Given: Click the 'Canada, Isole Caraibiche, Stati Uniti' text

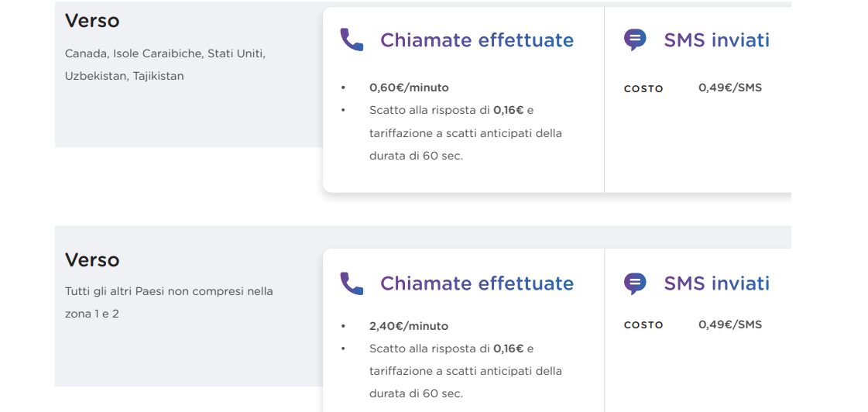Looking at the screenshot, I should pos(166,53).
